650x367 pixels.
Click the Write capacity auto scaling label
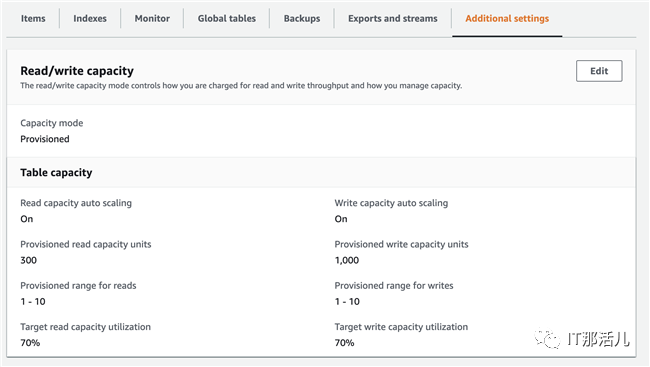(391, 203)
